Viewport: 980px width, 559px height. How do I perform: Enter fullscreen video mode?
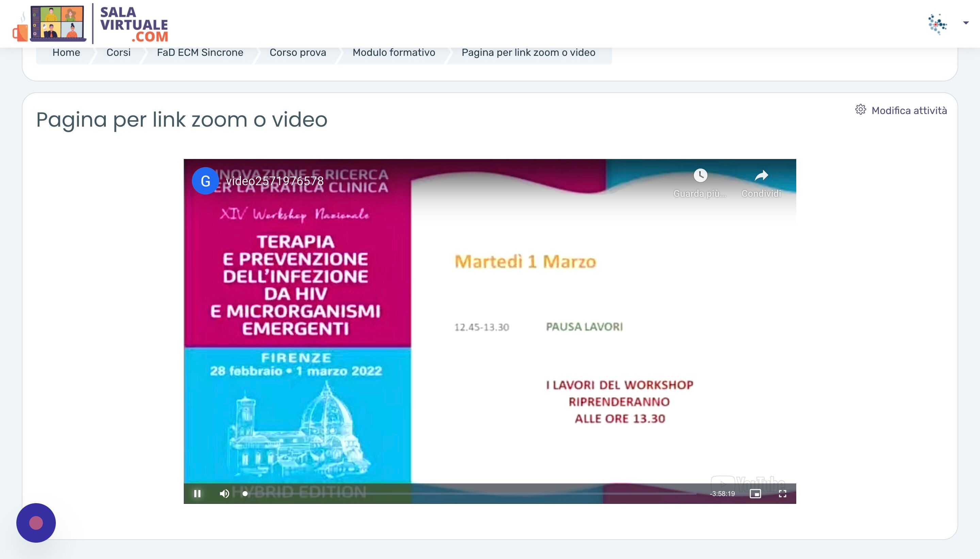[x=782, y=494]
